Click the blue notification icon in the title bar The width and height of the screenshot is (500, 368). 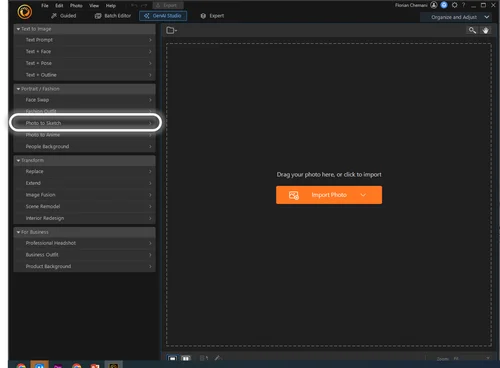tap(444, 5)
